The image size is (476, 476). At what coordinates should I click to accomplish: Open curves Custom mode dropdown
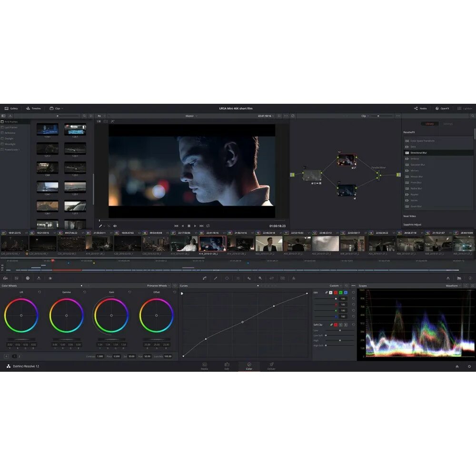pyautogui.click(x=336, y=286)
